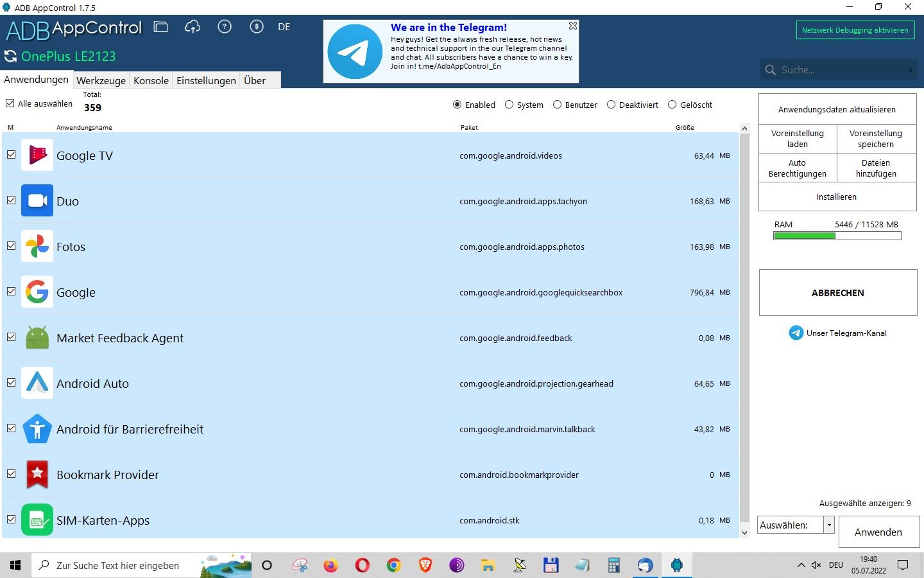Switch language via the DE indicator
The image size is (924, 578).
click(284, 27)
